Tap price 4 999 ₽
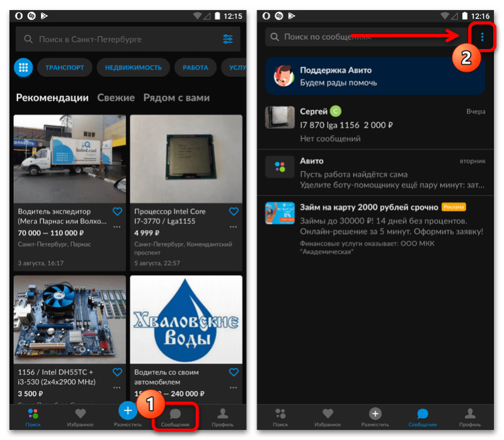 tap(147, 233)
